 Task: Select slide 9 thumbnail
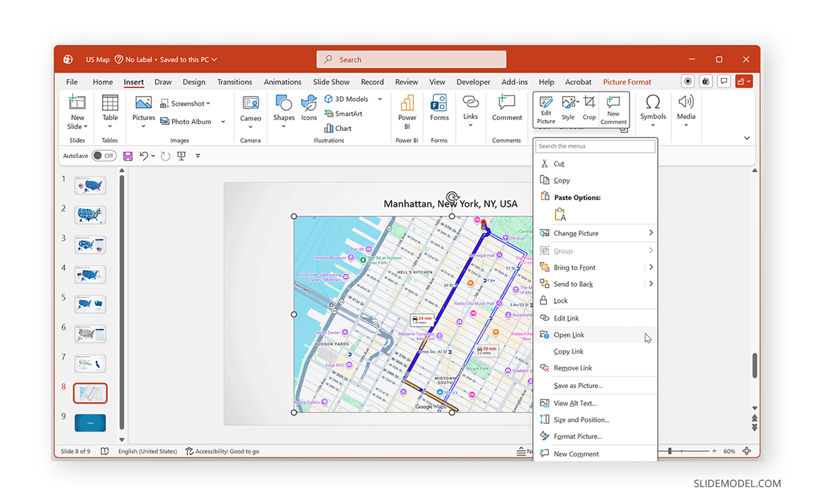tap(90, 423)
